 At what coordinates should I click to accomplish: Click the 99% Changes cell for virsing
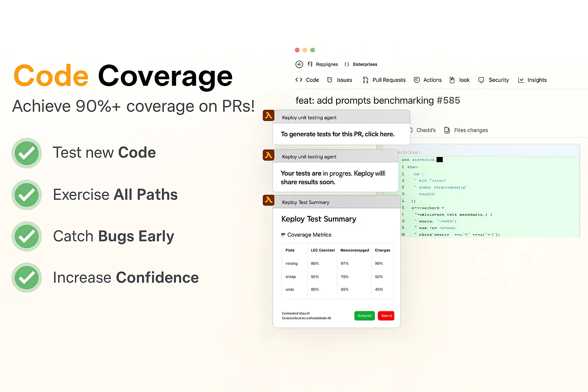point(379,263)
